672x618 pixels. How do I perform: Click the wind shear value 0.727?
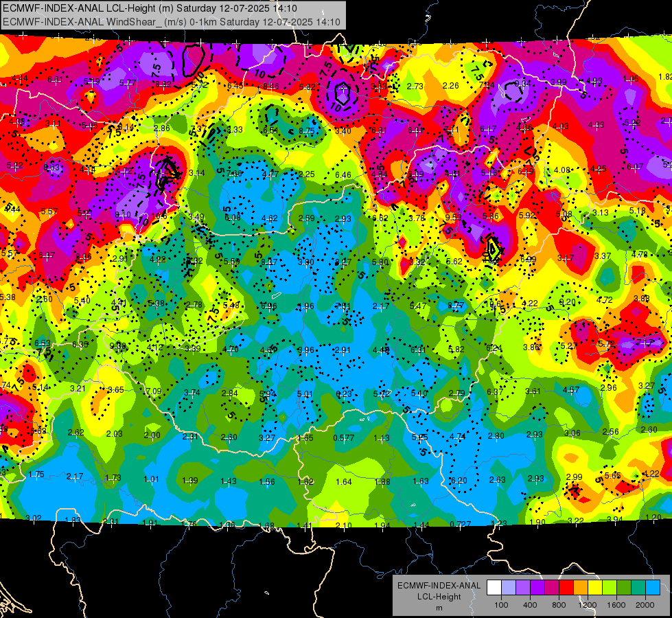point(461,524)
